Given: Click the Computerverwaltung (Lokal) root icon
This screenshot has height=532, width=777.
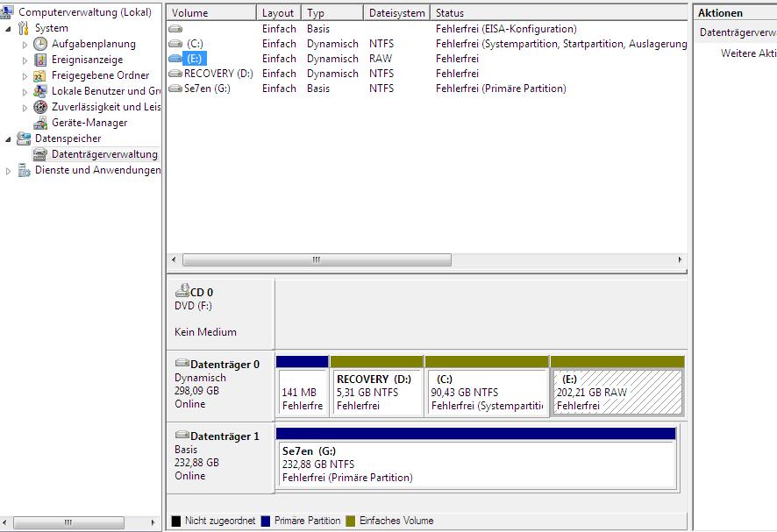Looking at the screenshot, I should tap(6, 12).
